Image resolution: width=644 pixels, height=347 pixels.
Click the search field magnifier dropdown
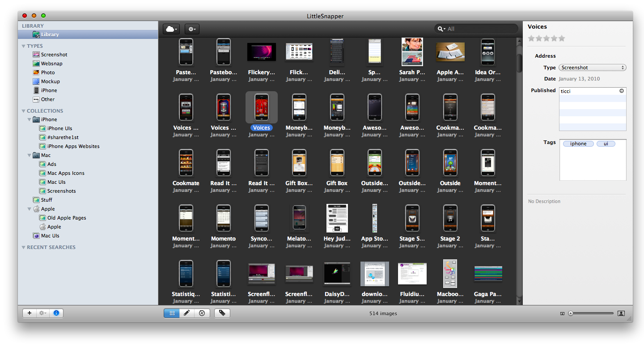click(441, 29)
